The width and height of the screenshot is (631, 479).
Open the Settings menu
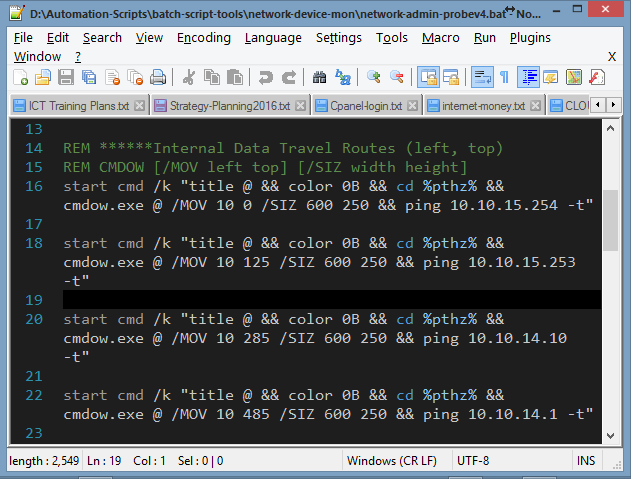tap(339, 37)
